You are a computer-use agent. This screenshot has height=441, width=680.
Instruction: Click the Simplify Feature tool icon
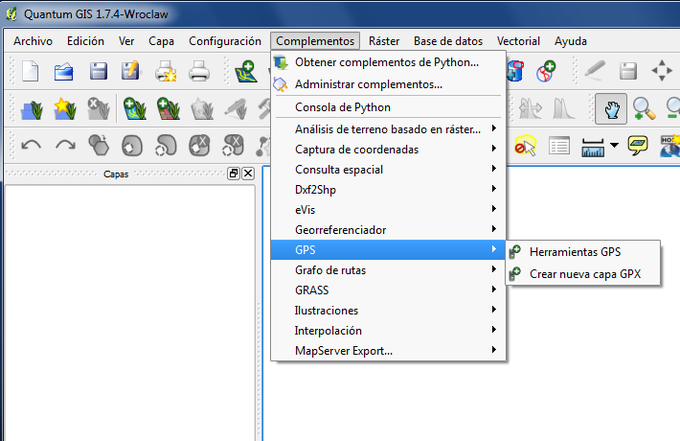(98, 145)
